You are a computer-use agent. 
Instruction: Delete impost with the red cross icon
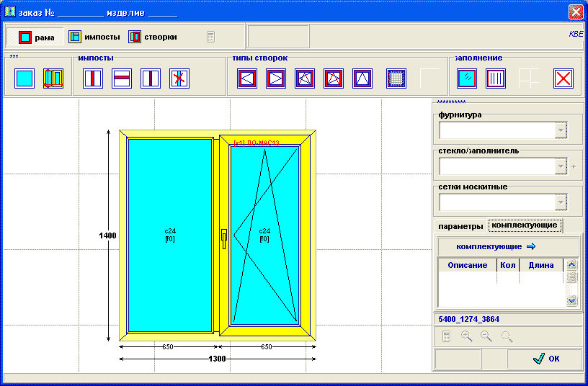[x=179, y=78]
